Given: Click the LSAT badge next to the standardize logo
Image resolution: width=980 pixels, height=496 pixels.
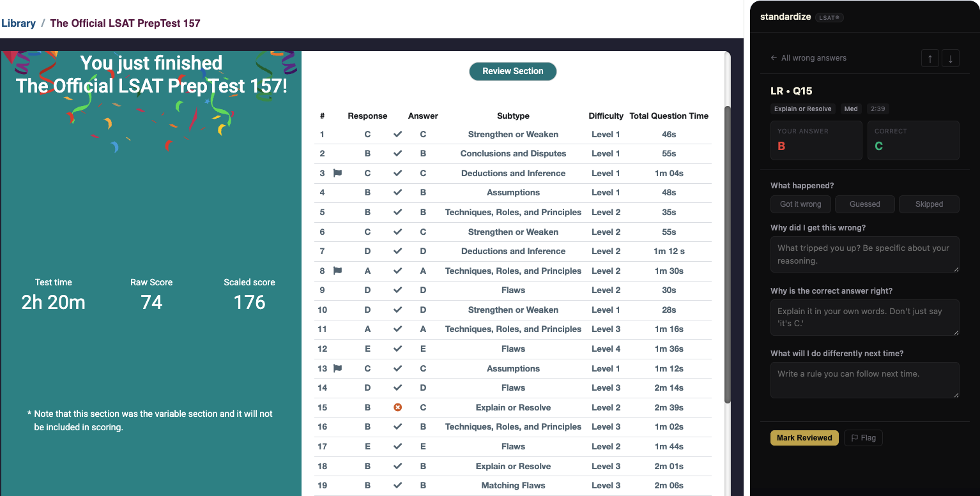Looking at the screenshot, I should tap(829, 17).
